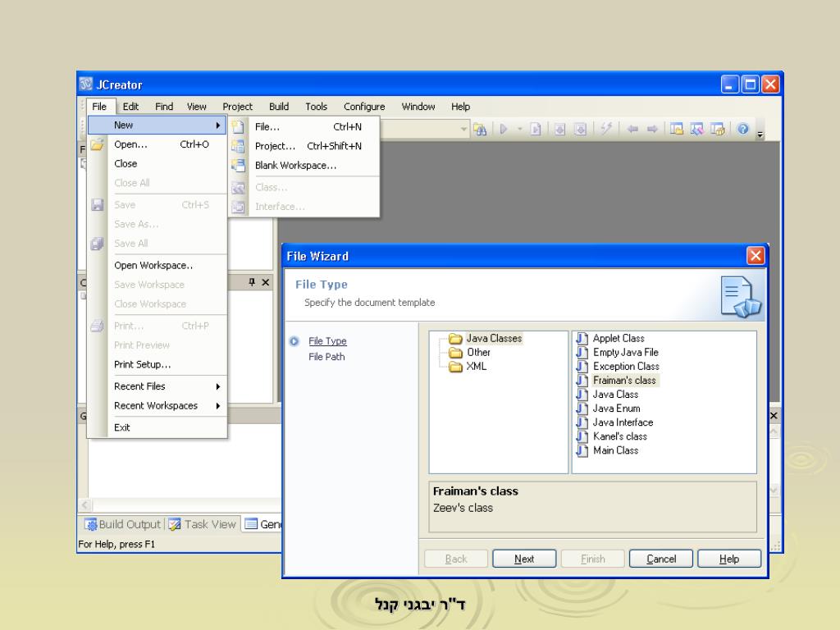
Task: Open the Build menu
Action: coord(279,107)
